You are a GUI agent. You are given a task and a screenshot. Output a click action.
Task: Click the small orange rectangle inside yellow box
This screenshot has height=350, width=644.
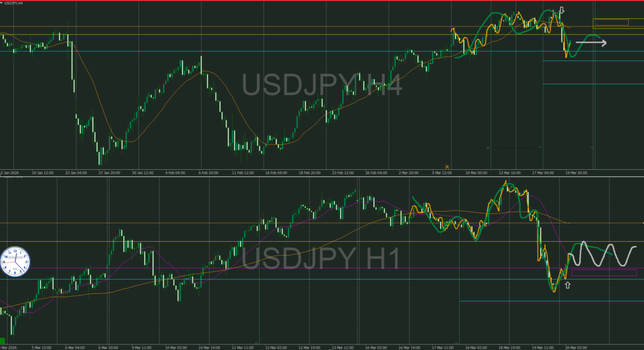pos(611,23)
